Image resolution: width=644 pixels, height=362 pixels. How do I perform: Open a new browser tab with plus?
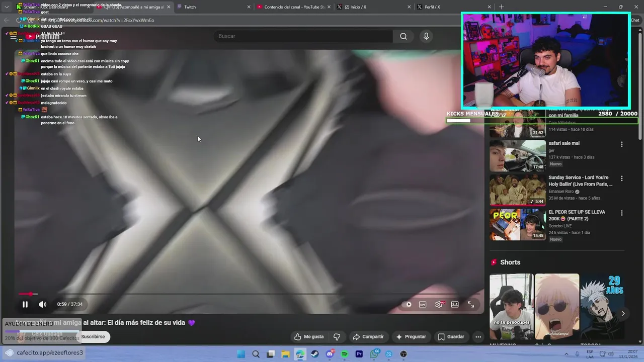(x=501, y=7)
